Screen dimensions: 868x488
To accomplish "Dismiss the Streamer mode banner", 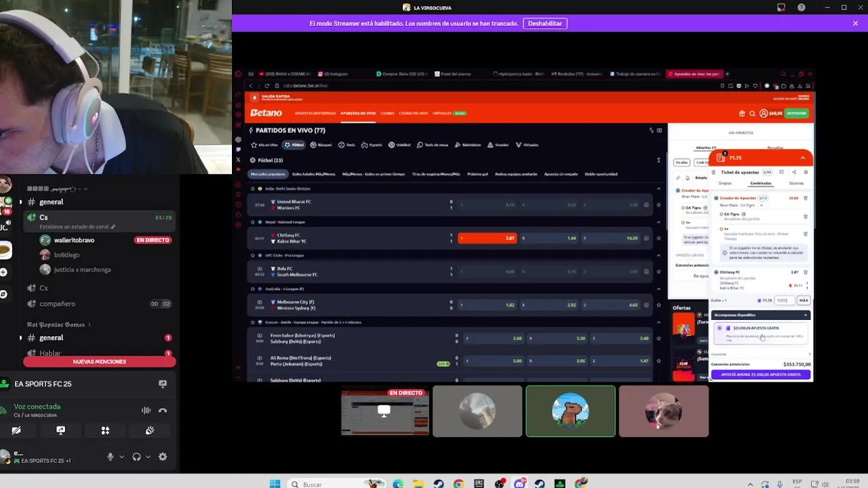I will (x=856, y=23).
